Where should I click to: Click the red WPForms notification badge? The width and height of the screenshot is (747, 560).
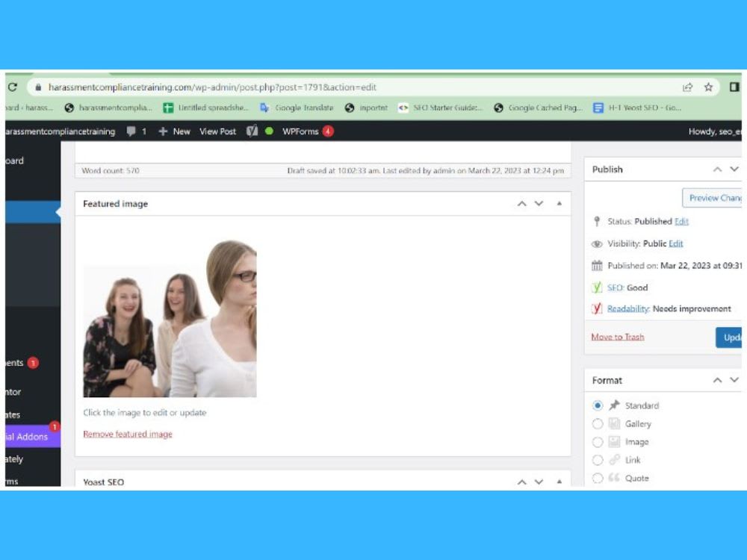[328, 131]
